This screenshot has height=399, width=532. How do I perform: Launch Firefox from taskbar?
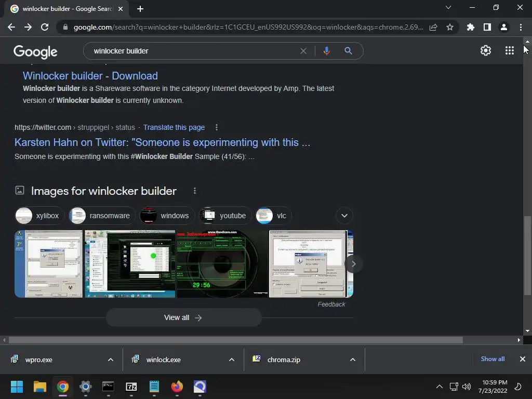coord(177,387)
